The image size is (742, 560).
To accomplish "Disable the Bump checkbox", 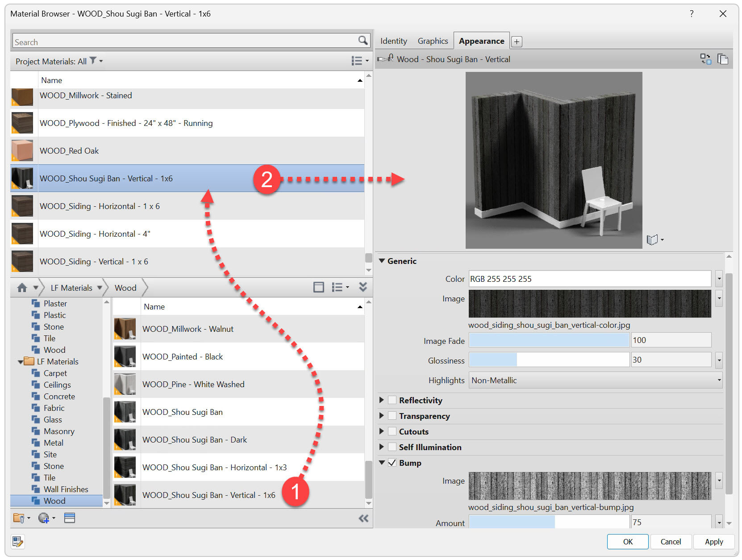I will click(x=392, y=463).
